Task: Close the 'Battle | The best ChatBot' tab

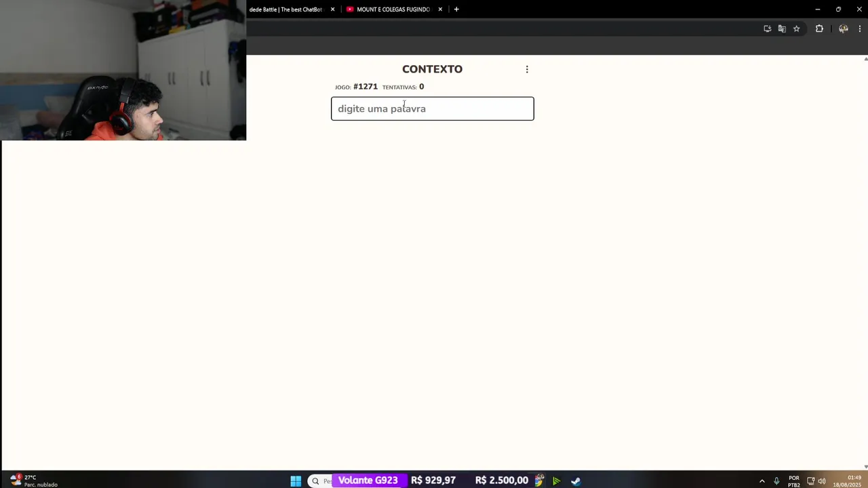Action: (x=332, y=9)
